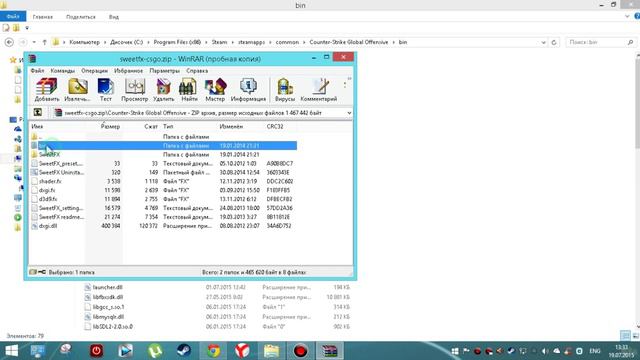Switch Explorer to details view icon
The width and height of the screenshot is (640, 360).
tap(625, 336)
